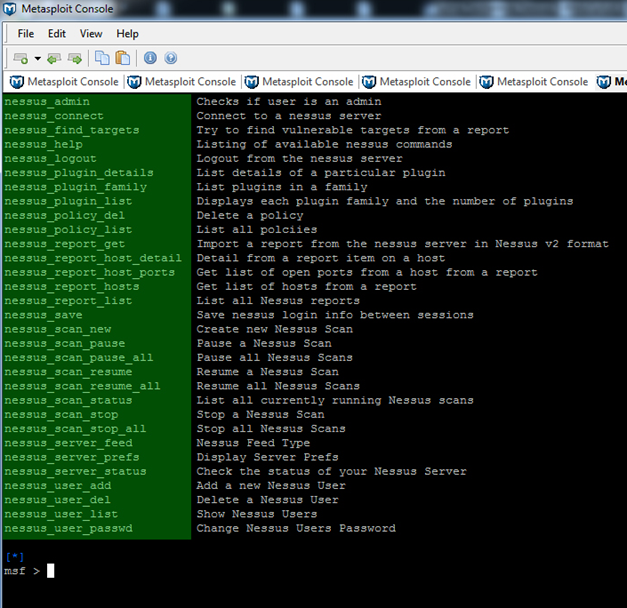
Task: Click the nessus_plugin_list command
Action: pyautogui.click(x=68, y=201)
